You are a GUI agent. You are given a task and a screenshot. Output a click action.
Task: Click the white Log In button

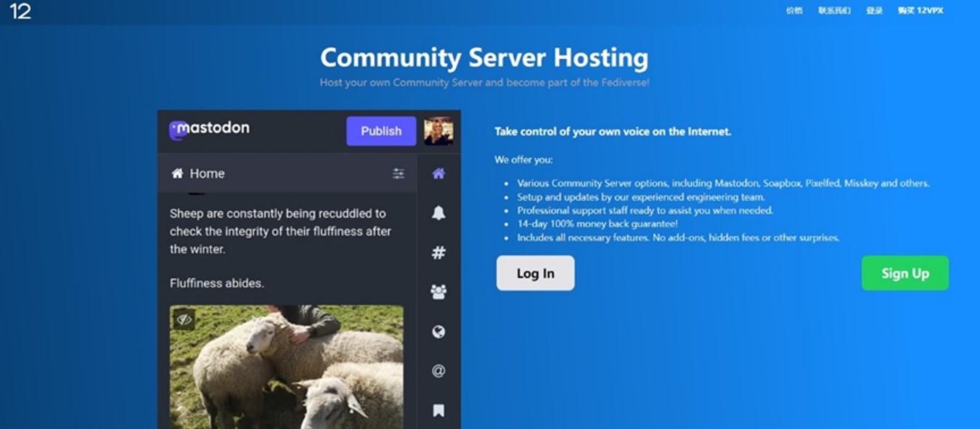(x=535, y=273)
